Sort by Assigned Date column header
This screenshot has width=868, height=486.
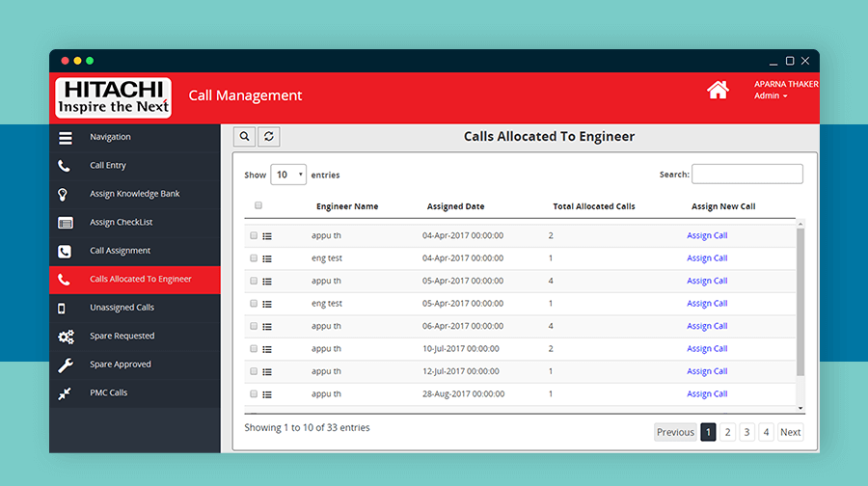tap(455, 206)
